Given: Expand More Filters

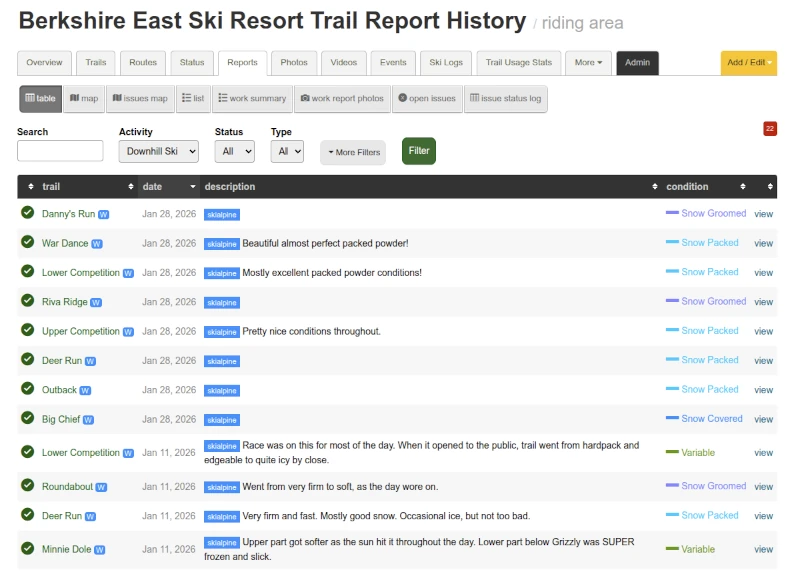Looking at the screenshot, I should click(353, 152).
